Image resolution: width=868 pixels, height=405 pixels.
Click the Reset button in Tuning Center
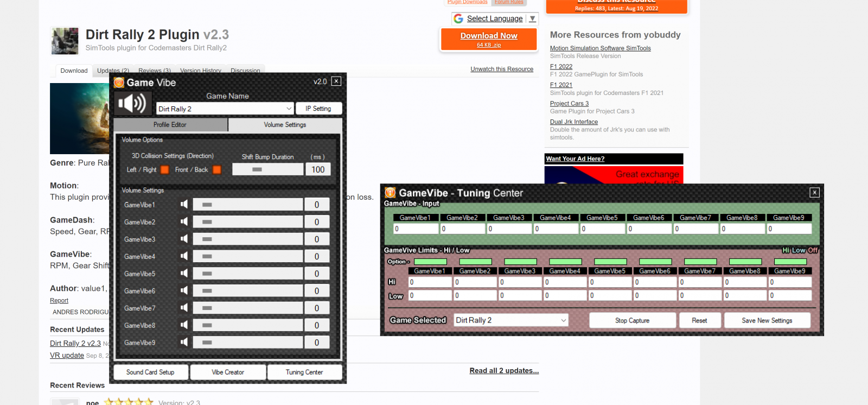pyautogui.click(x=700, y=320)
